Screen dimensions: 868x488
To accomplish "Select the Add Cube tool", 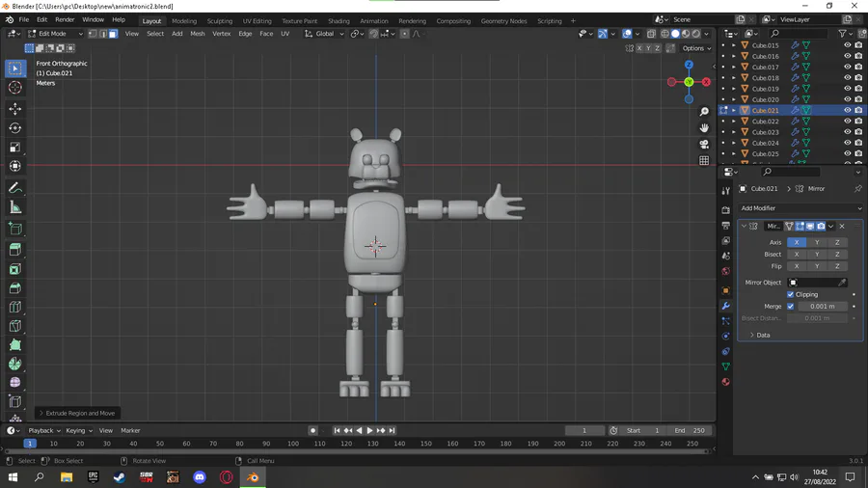I will (x=14, y=229).
